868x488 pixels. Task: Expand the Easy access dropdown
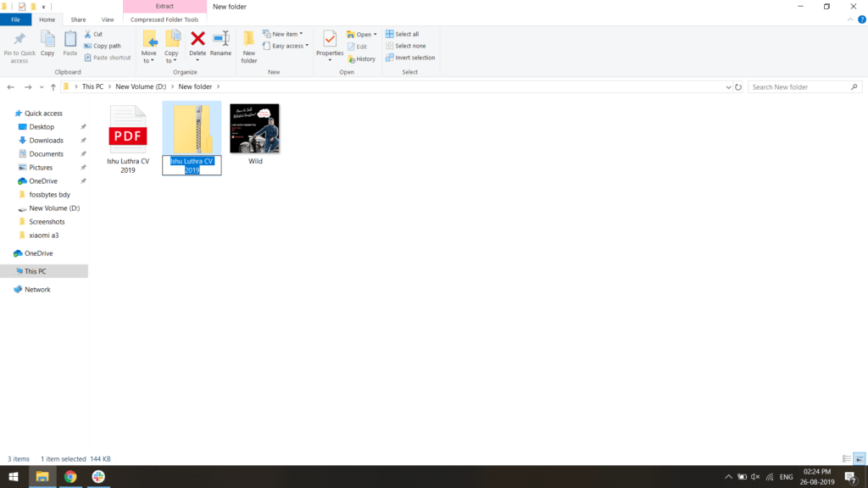(286, 46)
